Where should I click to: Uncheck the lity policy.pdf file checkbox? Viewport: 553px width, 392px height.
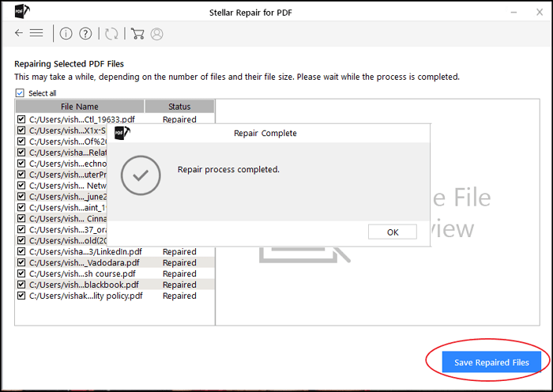click(21, 296)
